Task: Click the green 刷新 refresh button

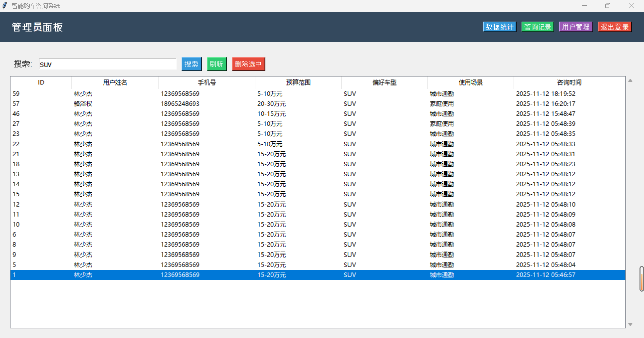Action: click(217, 64)
